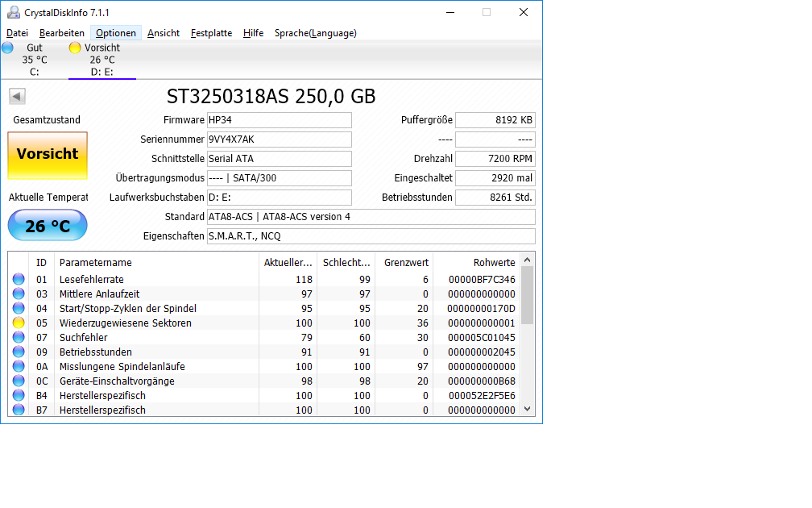812x508 pixels.
Task: Open the Festplatte menu
Action: point(211,33)
